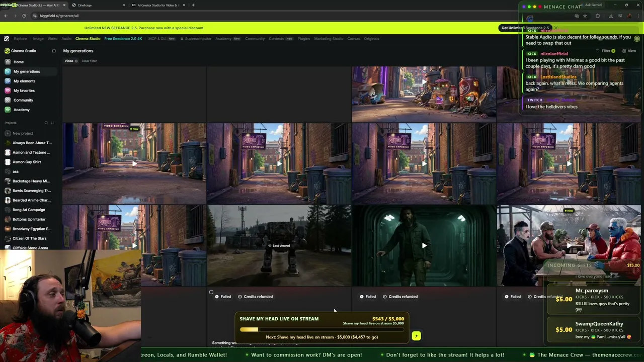Open the Explore menu item
The image size is (644, 362).
pyautogui.click(x=21, y=39)
